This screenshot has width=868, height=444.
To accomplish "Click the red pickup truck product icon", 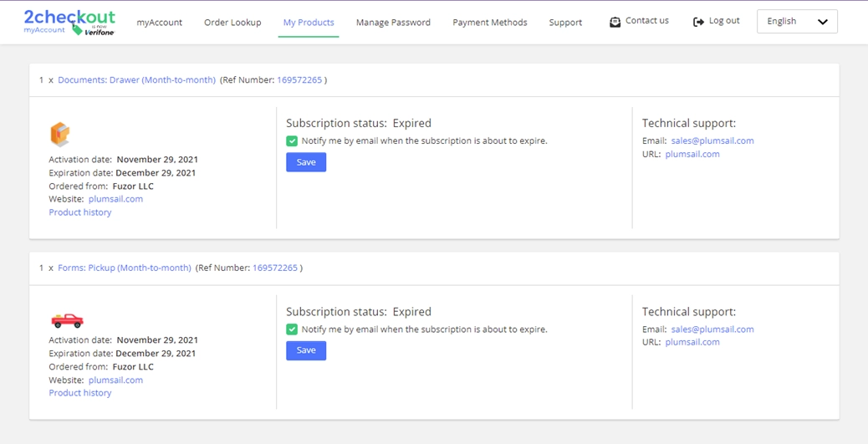I will pos(67,320).
